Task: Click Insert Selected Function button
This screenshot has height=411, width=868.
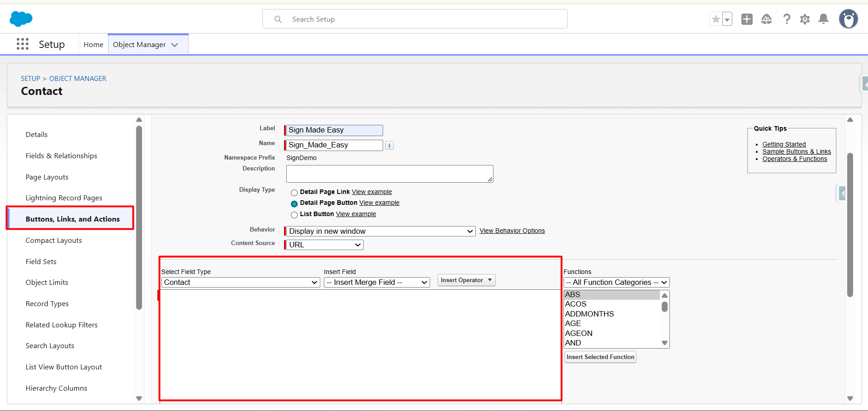Action: click(600, 357)
